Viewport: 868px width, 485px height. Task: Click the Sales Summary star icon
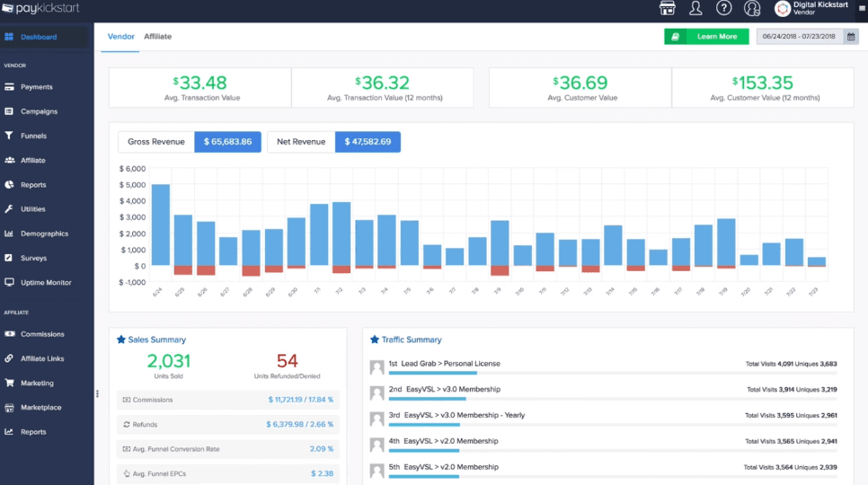tap(121, 339)
